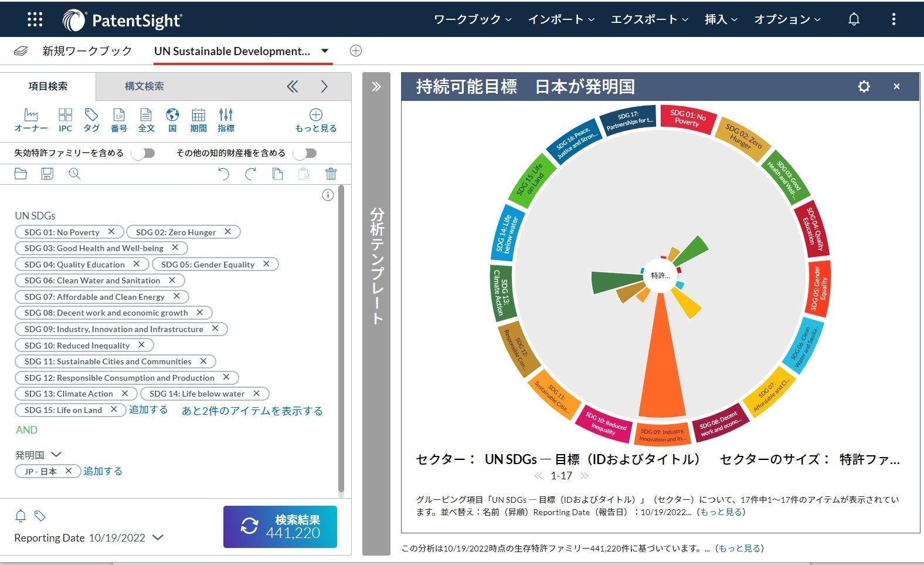Viewport: 924px width, 565px height.
Task: Click the SDG 13 Climate Action ring segment
Action: click(x=502, y=293)
